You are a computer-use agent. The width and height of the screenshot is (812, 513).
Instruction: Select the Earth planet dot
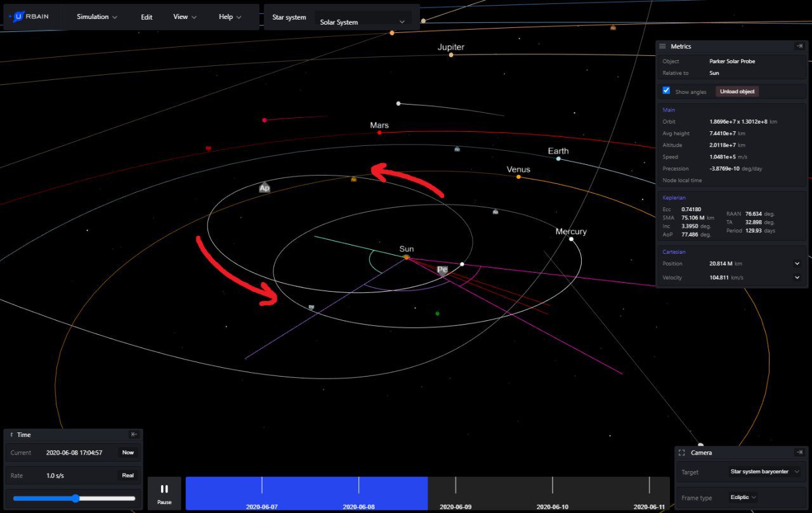558,159
